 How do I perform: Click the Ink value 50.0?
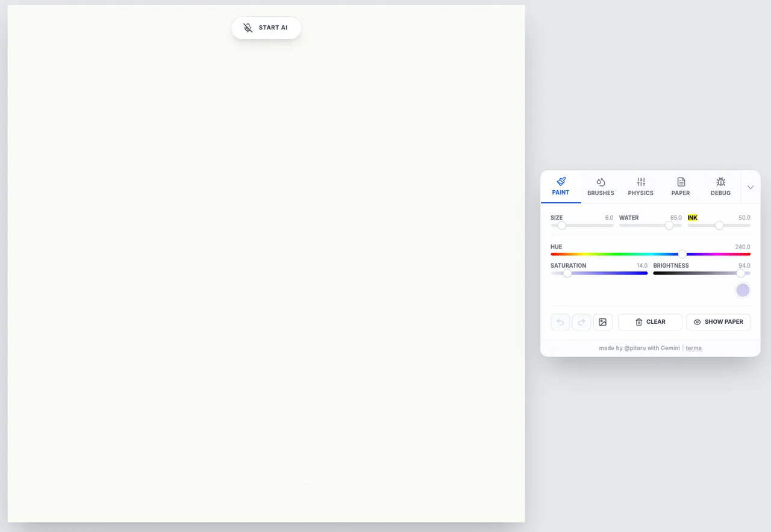pyautogui.click(x=744, y=218)
